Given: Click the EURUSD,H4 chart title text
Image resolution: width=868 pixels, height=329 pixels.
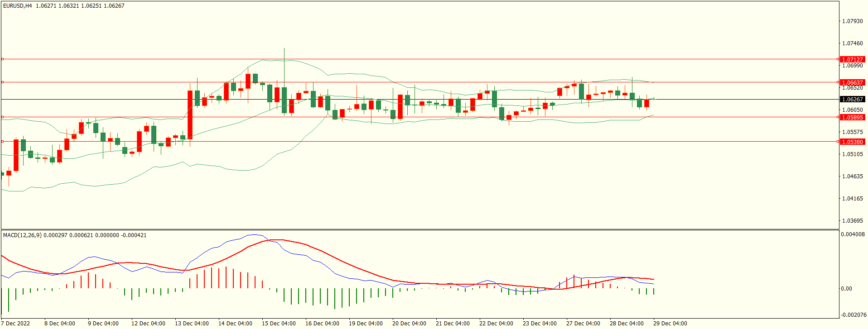Looking at the screenshot, I should pyautogui.click(x=18, y=6).
